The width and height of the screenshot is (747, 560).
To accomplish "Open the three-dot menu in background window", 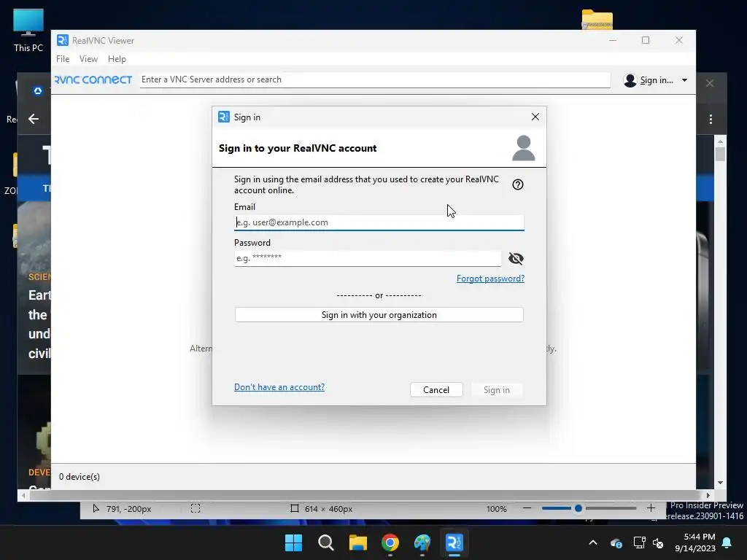I will pos(711,119).
